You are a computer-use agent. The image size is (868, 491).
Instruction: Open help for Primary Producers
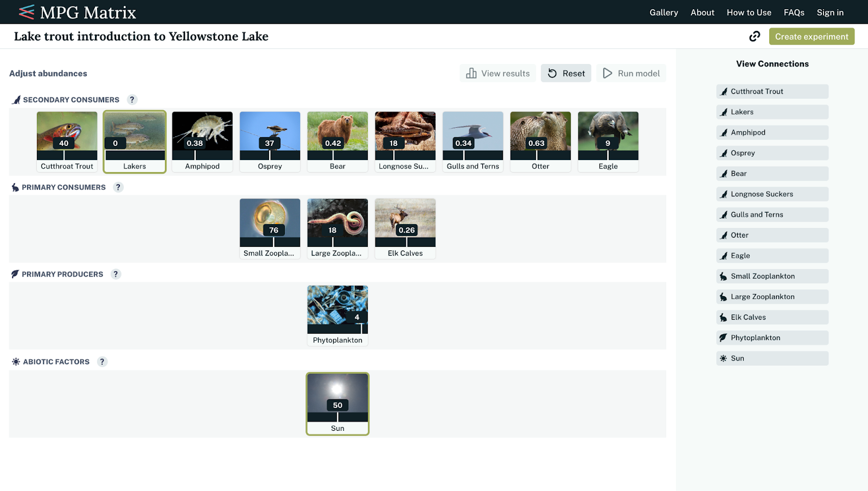[x=116, y=274]
